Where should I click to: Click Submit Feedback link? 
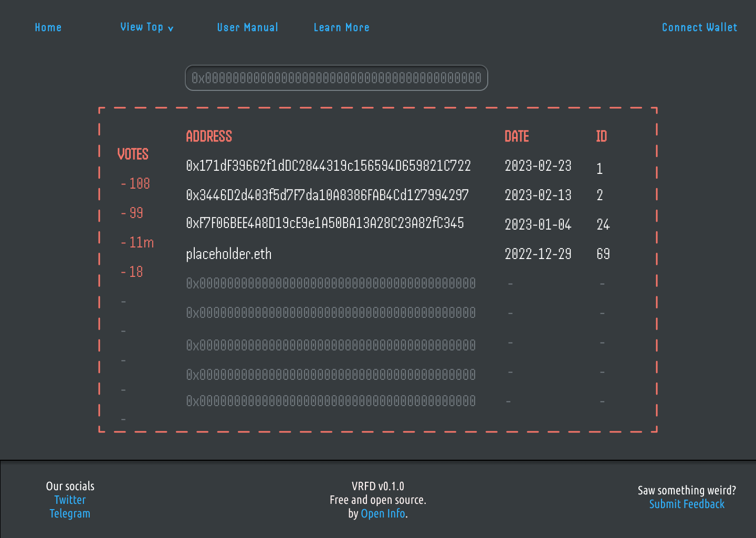pyautogui.click(x=687, y=504)
